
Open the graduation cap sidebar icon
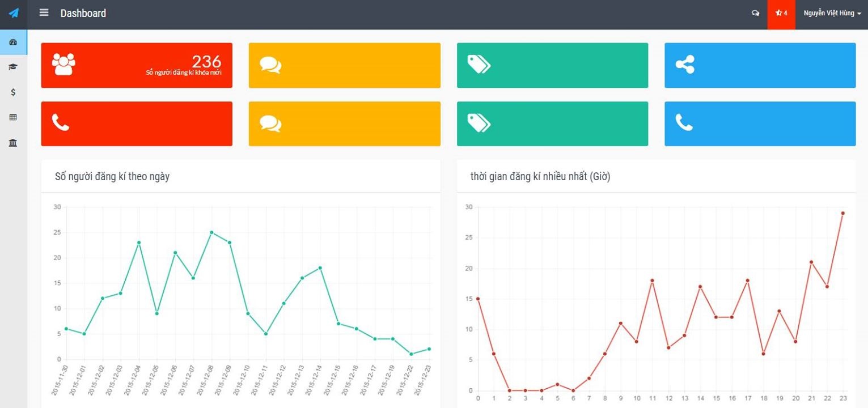pos(13,67)
